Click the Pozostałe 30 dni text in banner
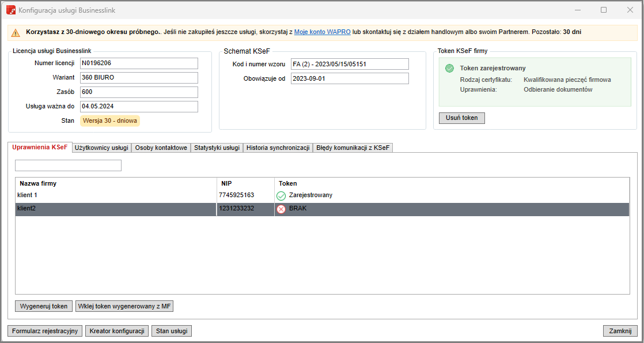The height and width of the screenshot is (343, 644). (x=556, y=32)
